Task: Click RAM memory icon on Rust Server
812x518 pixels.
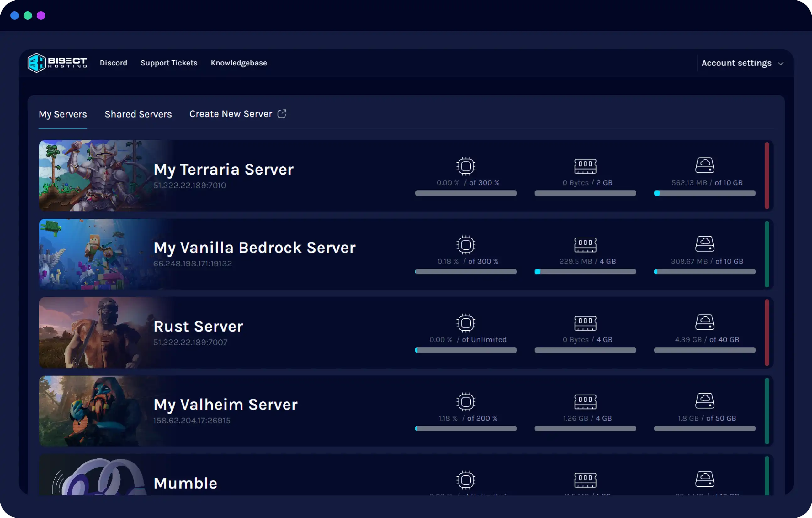Action: point(585,323)
